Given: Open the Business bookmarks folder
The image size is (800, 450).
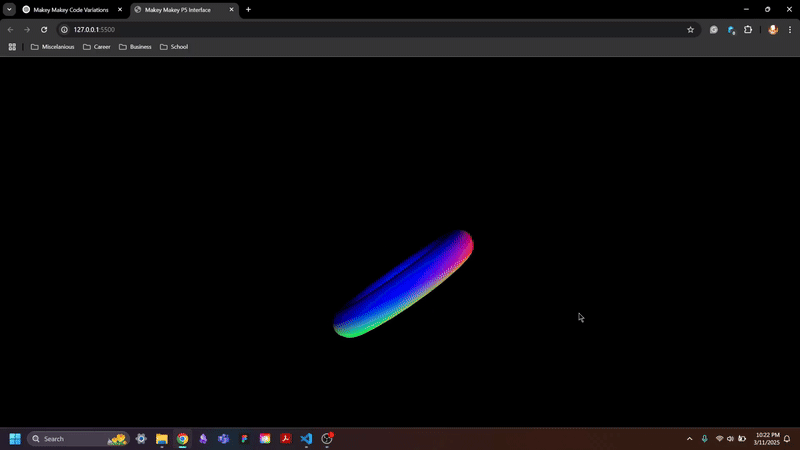Looking at the screenshot, I should [135, 47].
